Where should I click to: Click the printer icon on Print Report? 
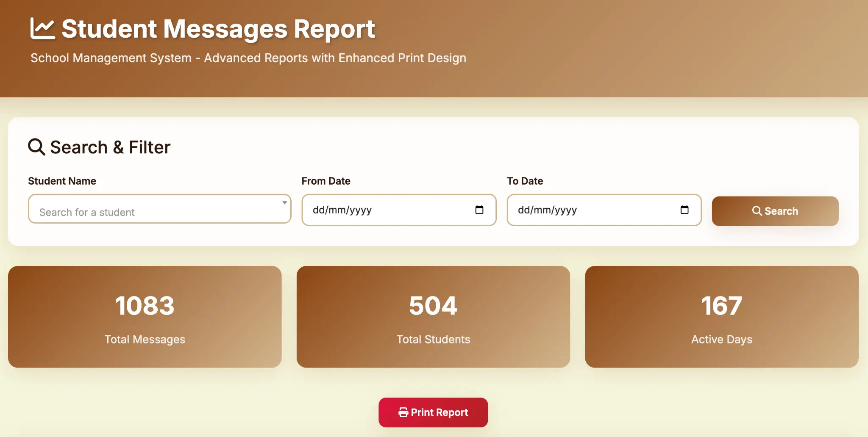pos(403,412)
